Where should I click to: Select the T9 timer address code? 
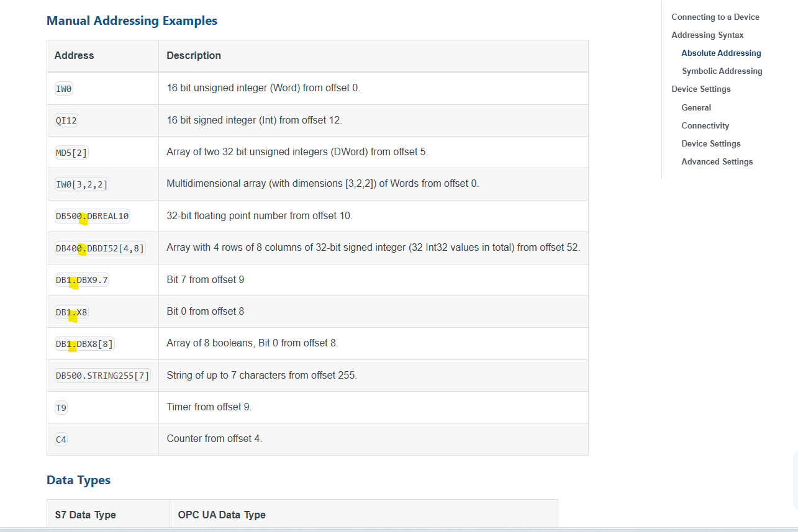coord(61,408)
